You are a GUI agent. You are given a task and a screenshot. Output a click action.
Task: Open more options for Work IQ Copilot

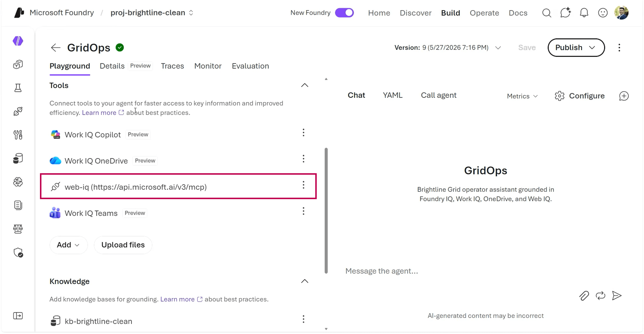click(304, 133)
